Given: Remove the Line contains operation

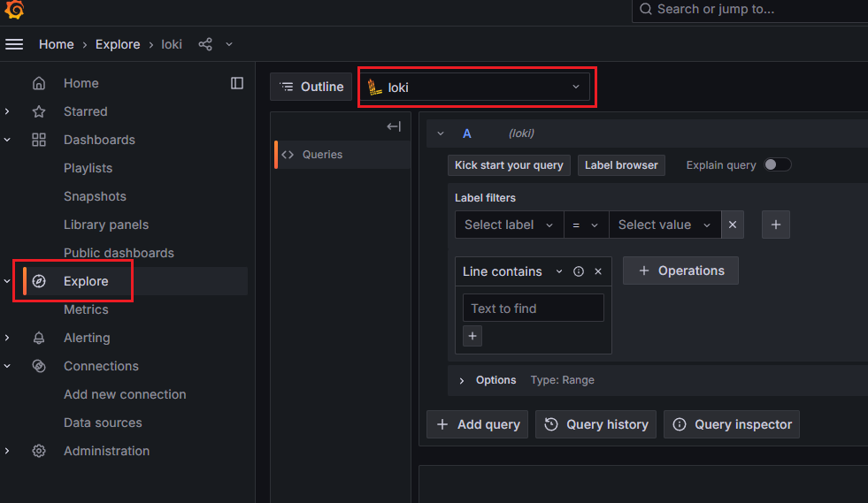Looking at the screenshot, I should 598,271.
